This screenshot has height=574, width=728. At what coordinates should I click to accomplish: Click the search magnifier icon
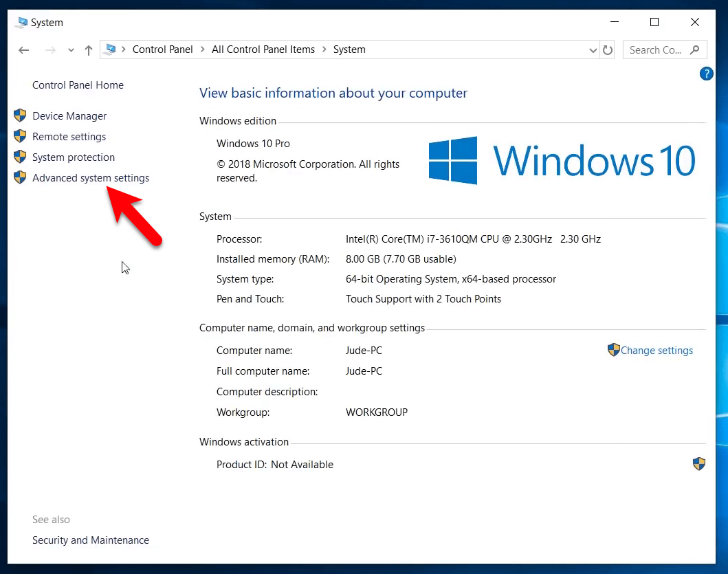pyautogui.click(x=694, y=49)
